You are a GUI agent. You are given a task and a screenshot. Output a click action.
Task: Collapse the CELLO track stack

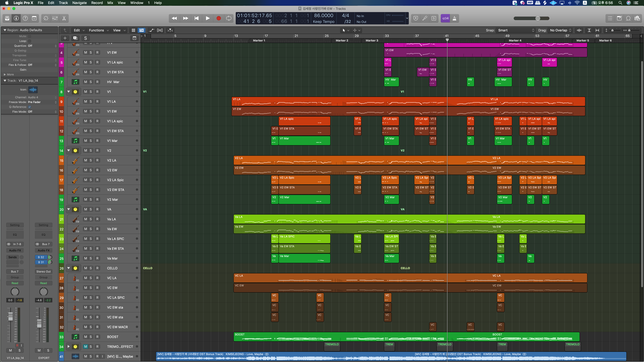[69, 268]
